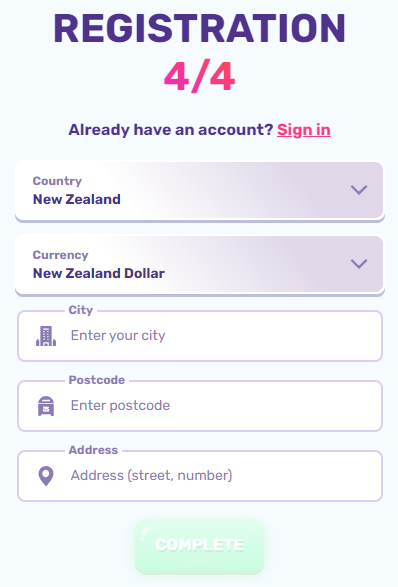Click the Postcode field label
The width and height of the screenshot is (398, 587).
pos(97,380)
